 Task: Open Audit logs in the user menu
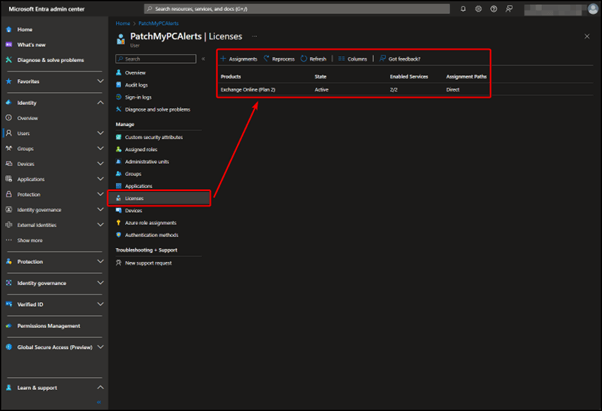pyautogui.click(x=136, y=85)
